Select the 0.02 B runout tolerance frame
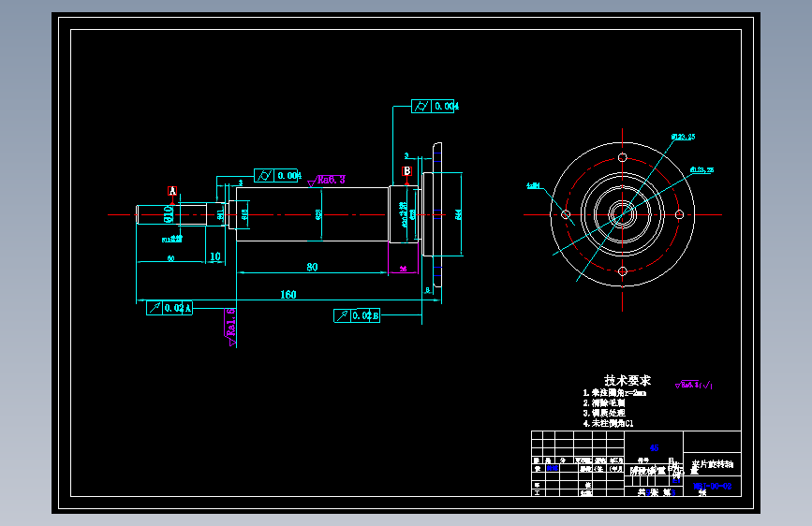Viewport: 812px width, 526px height. (357, 315)
